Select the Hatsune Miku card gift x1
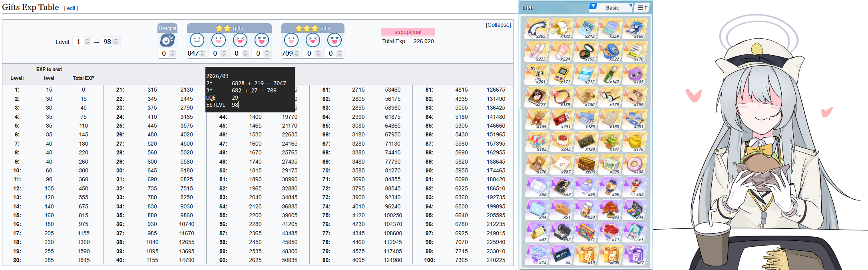 pyautogui.click(x=635, y=232)
